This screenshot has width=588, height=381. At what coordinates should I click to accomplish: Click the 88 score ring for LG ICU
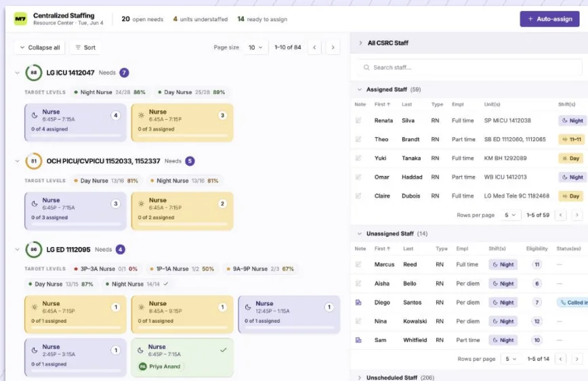point(34,72)
